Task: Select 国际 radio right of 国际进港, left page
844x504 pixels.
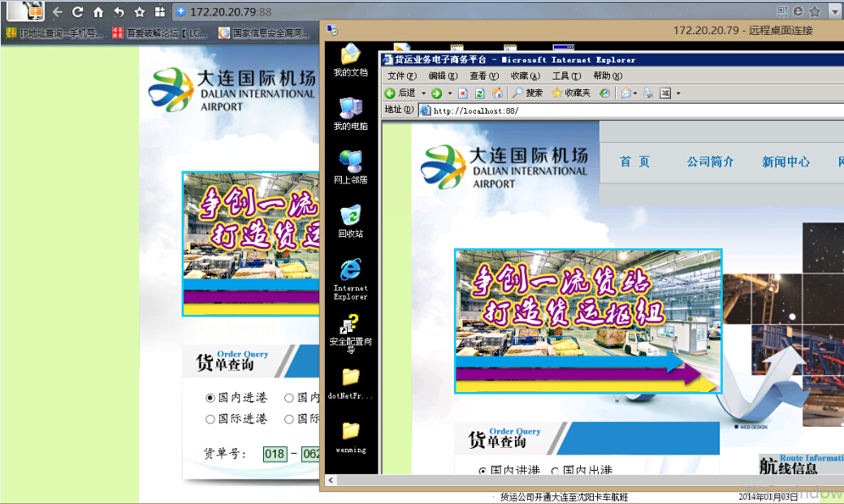Action: coord(289,419)
